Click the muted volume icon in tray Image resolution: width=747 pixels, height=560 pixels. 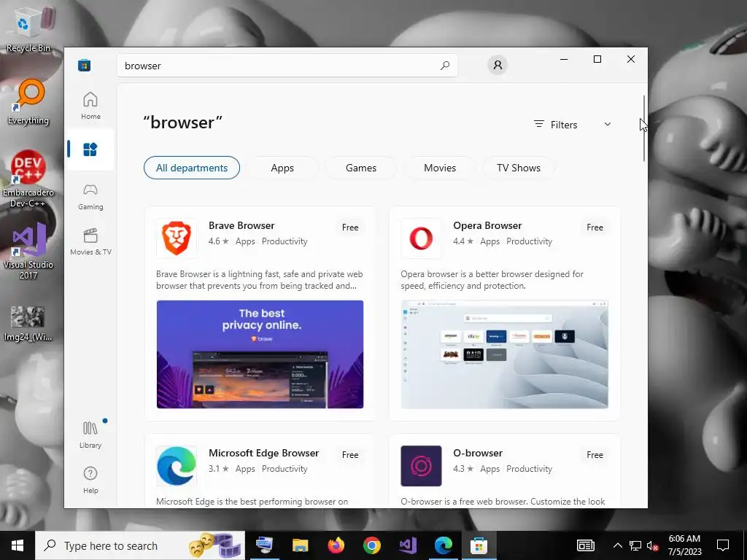tap(653, 545)
